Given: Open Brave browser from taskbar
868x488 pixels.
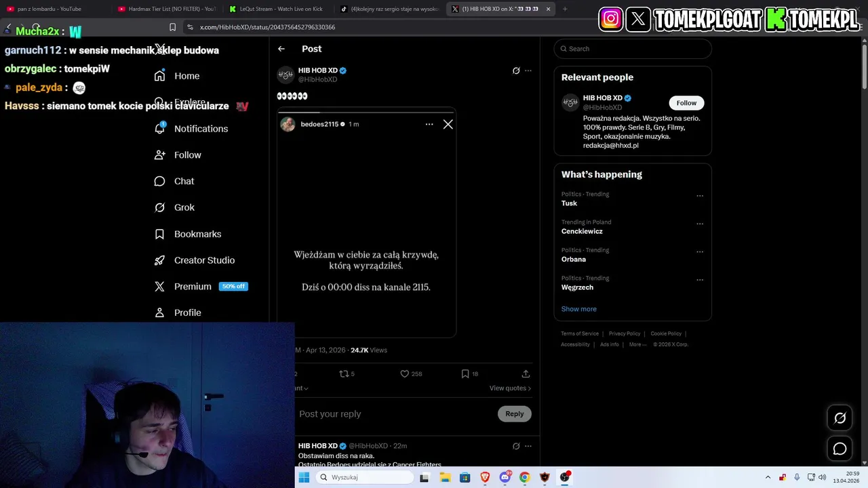Looking at the screenshot, I should 485,477.
